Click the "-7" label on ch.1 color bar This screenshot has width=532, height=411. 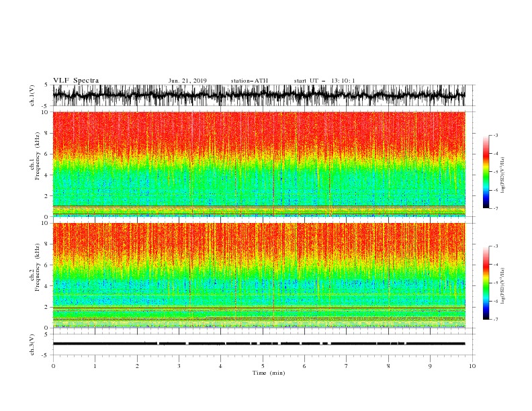tap(495, 208)
